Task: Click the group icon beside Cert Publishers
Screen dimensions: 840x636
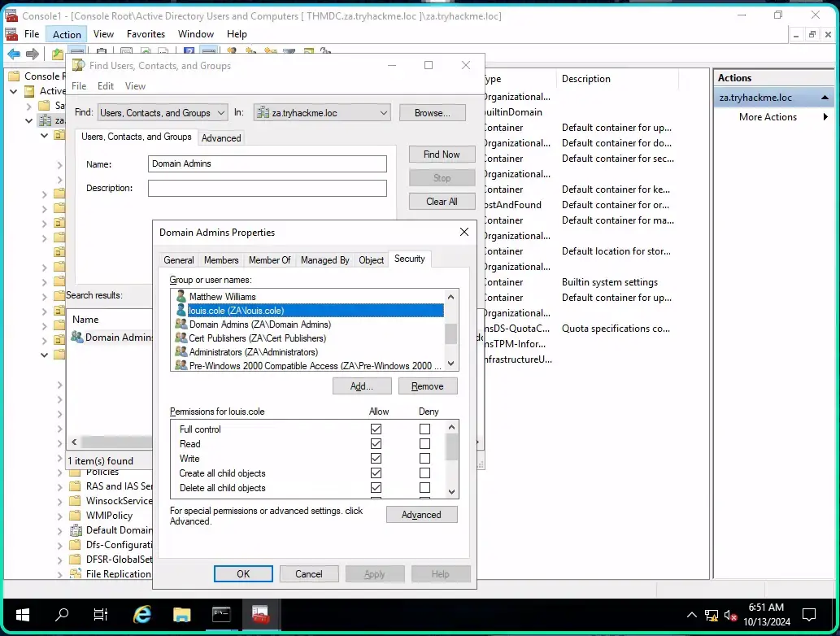Action: (181, 338)
